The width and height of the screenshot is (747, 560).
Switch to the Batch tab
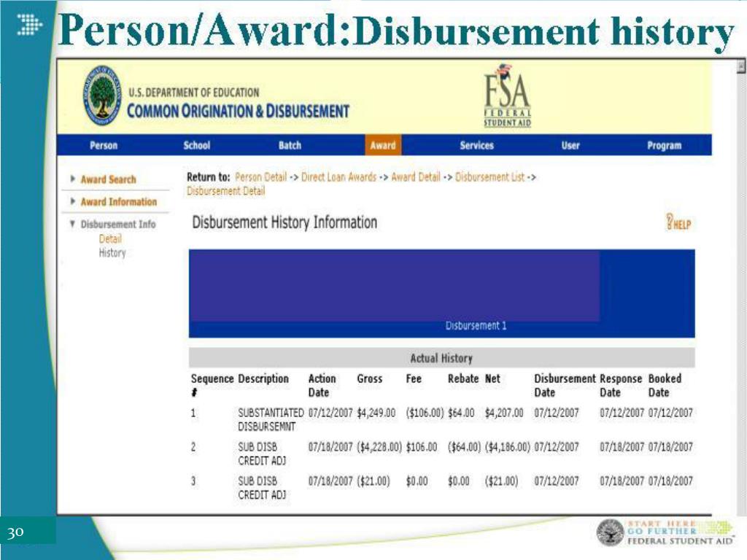(x=290, y=145)
